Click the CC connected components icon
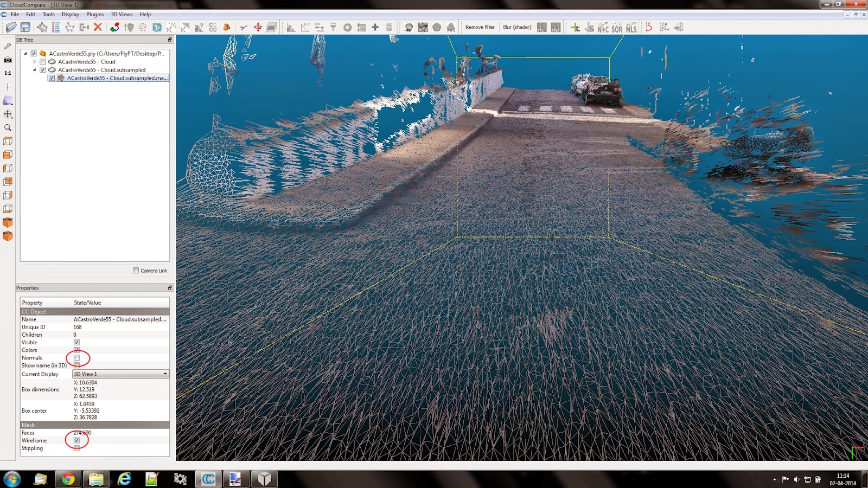 point(213,27)
